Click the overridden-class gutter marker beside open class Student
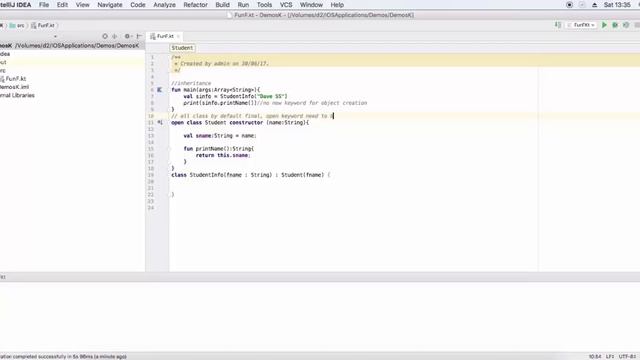640x360 pixels. [160, 122]
